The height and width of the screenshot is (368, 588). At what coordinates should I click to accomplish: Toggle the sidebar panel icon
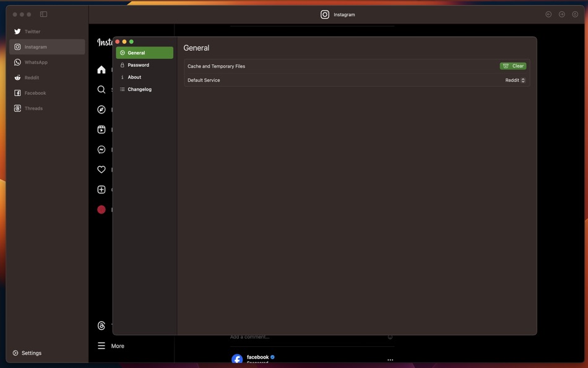(43, 14)
